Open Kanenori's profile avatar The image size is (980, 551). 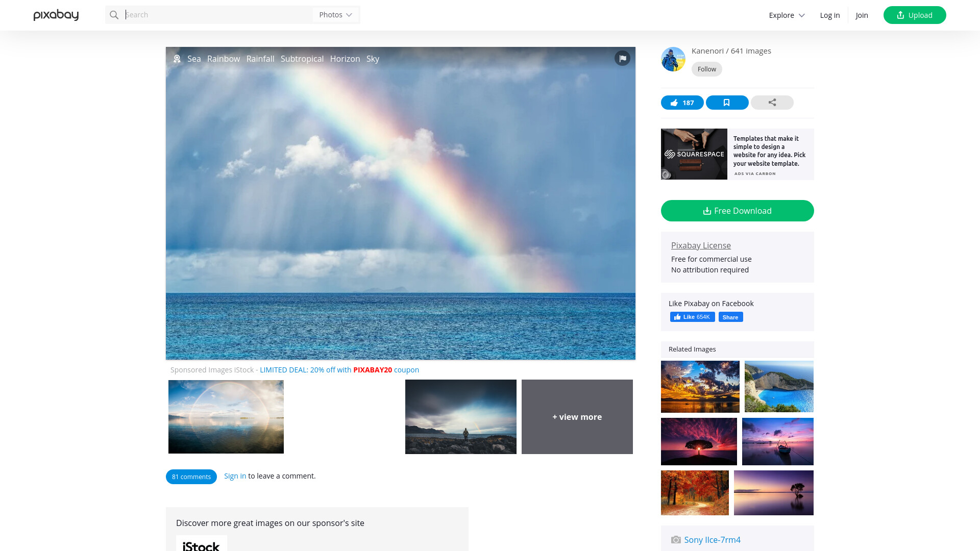pos(673,59)
